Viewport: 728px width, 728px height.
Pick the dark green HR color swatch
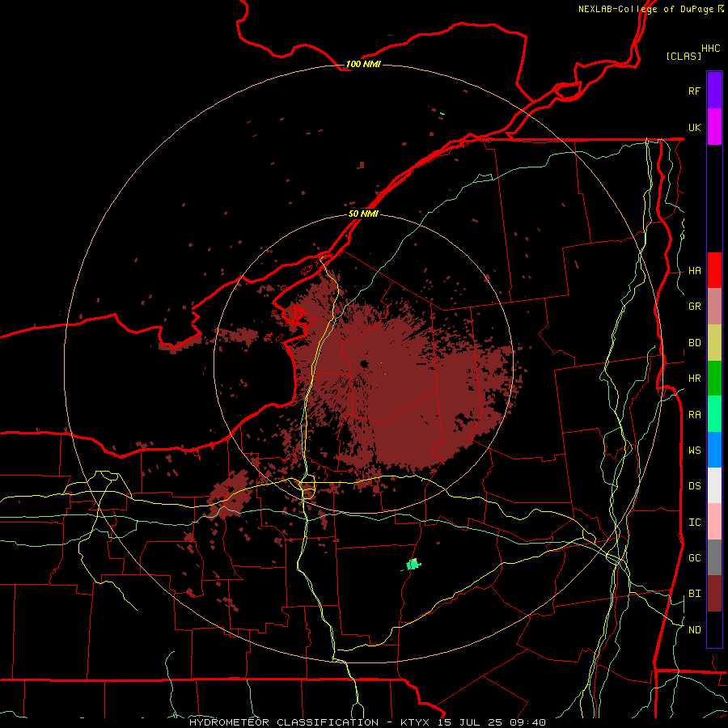pos(714,379)
